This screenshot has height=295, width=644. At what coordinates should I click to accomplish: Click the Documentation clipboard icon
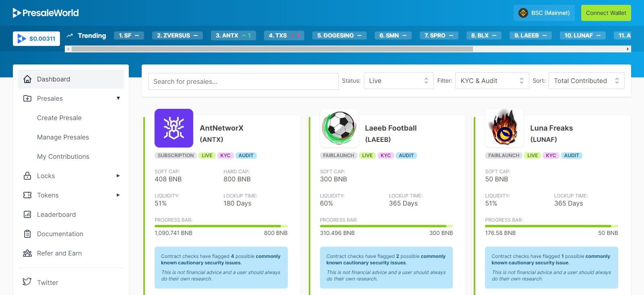coord(27,234)
